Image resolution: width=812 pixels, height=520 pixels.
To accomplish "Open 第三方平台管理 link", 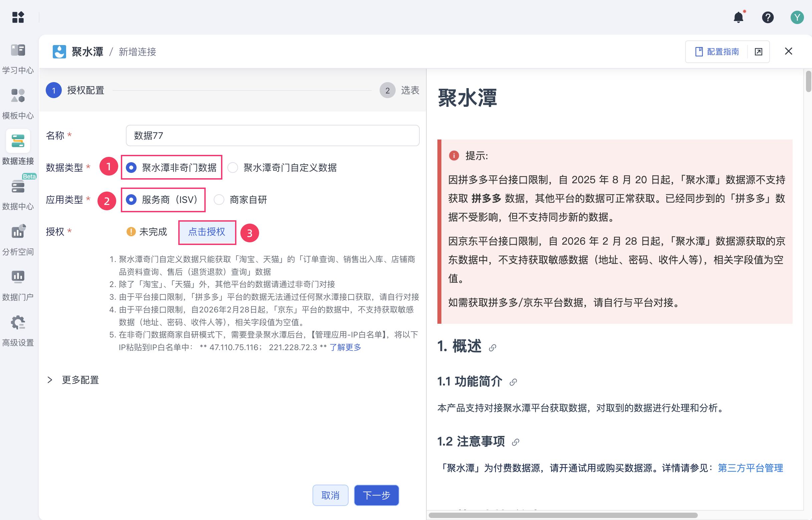I will tap(750, 468).
